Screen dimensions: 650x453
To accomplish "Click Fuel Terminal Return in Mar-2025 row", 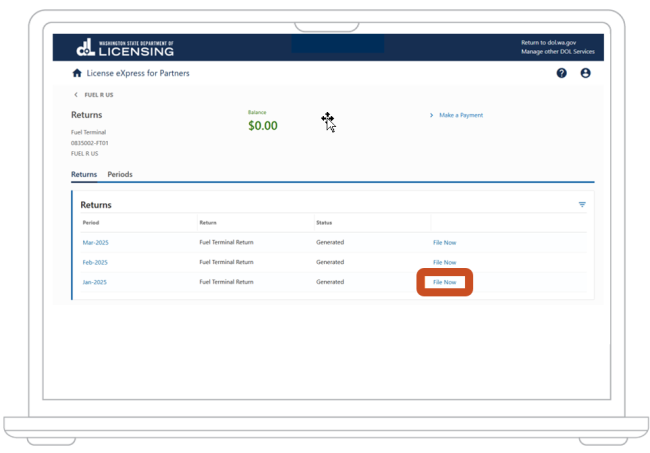I will click(226, 242).
